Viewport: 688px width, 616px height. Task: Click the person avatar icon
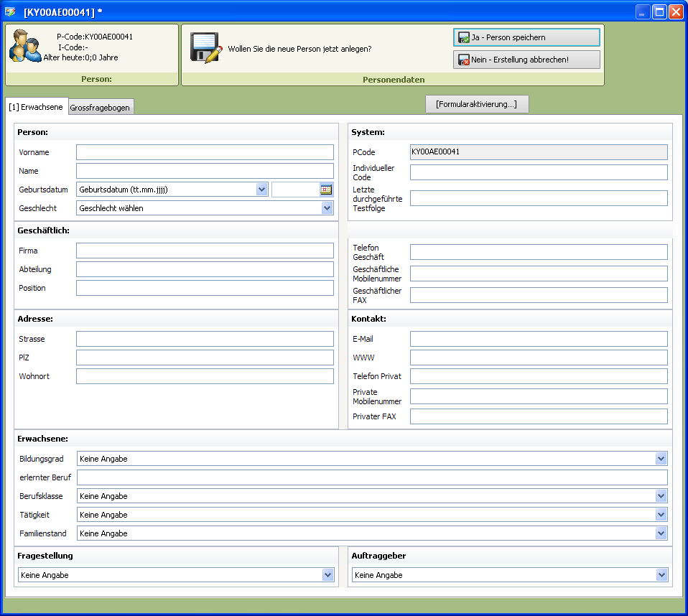(x=24, y=47)
